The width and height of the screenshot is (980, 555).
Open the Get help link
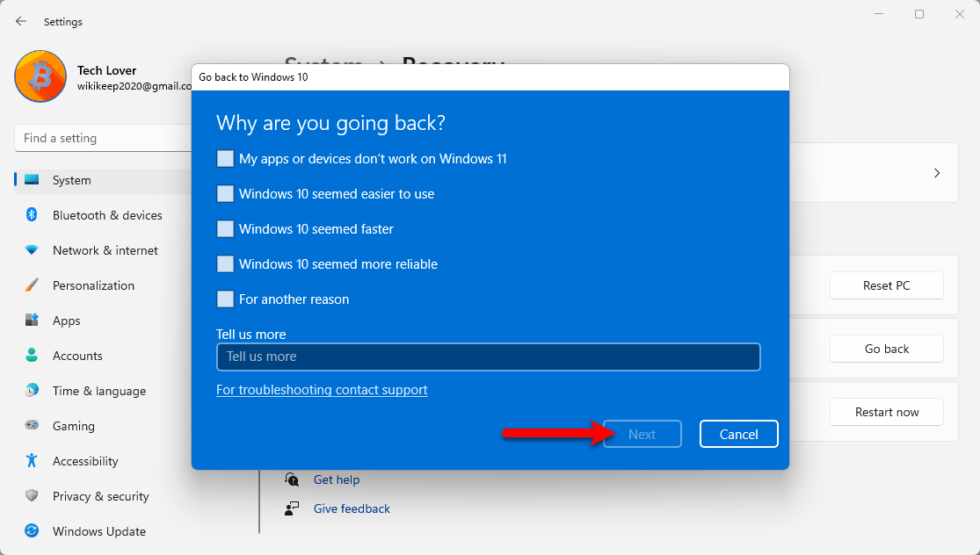337,479
